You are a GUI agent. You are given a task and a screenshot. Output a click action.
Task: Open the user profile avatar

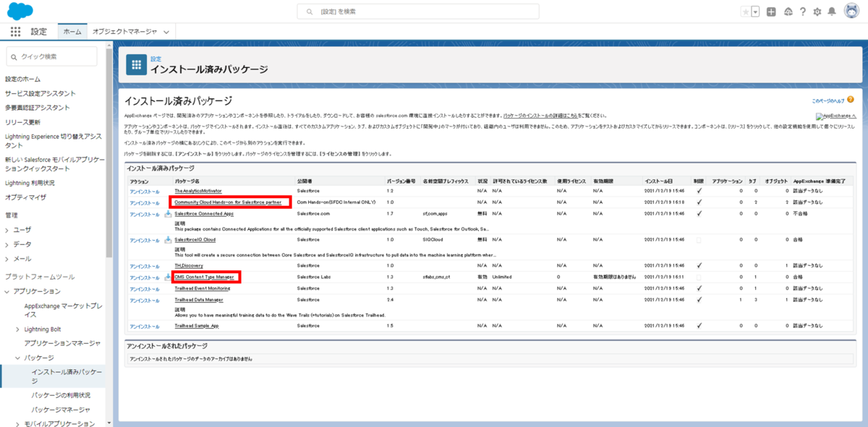tap(851, 12)
